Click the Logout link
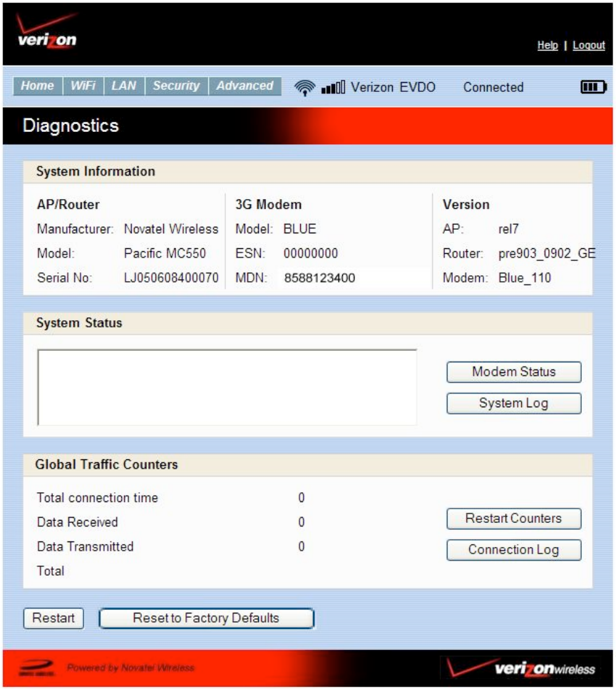This screenshot has height=689, width=616. [x=589, y=45]
